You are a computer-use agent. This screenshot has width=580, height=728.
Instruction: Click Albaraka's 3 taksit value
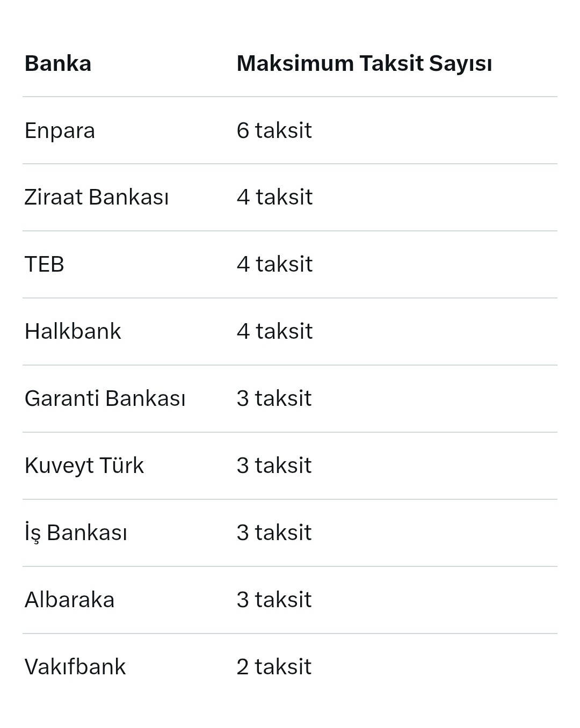point(274,600)
